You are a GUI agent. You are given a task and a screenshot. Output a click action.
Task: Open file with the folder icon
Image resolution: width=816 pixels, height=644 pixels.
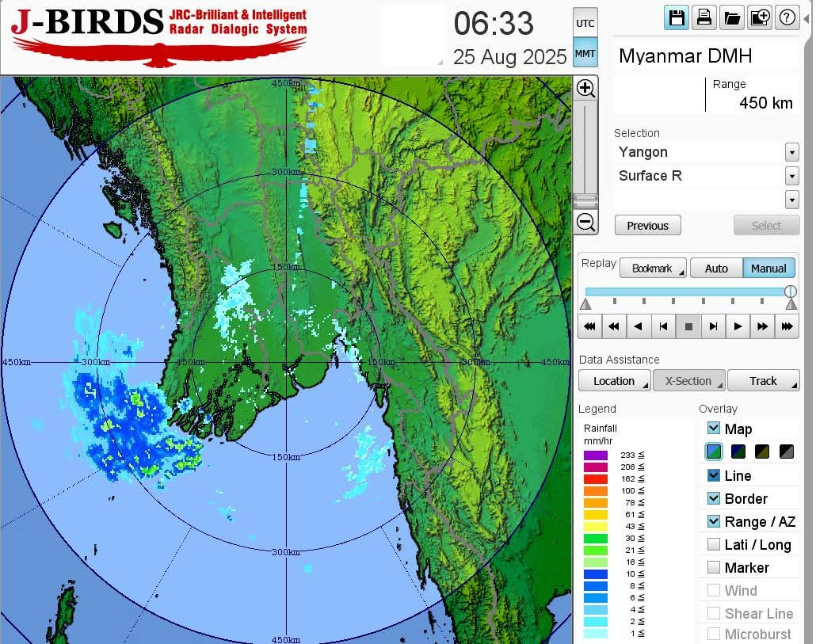pyautogui.click(x=731, y=18)
